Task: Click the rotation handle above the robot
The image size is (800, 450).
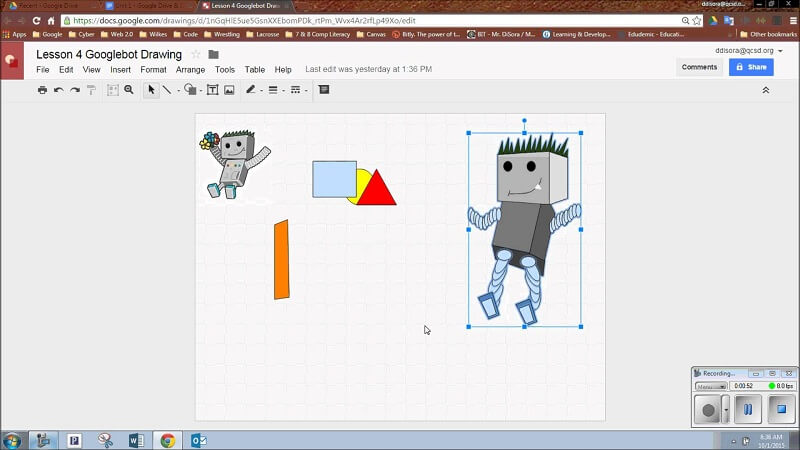Action: pos(524,121)
